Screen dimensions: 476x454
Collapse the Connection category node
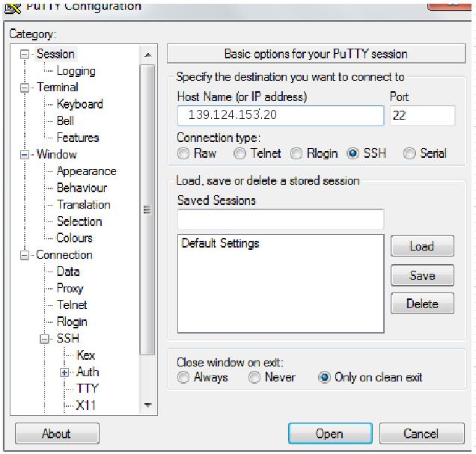click(25, 255)
